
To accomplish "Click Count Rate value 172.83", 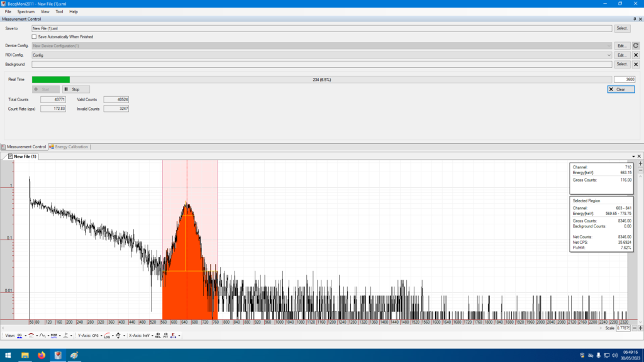I will [x=53, y=109].
